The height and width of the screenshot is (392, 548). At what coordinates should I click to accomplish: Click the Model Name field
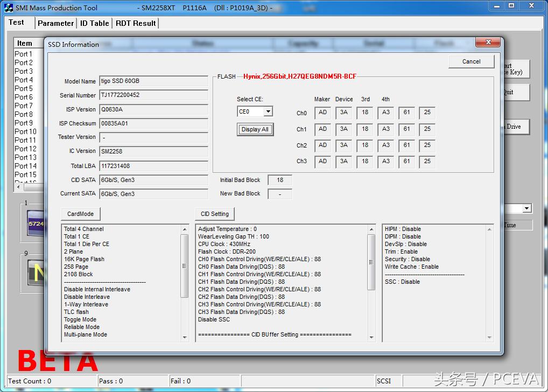click(x=153, y=81)
